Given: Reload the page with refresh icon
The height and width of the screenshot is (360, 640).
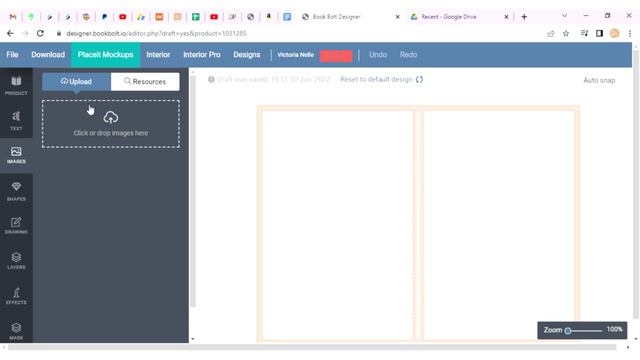Looking at the screenshot, I should click(40, 33).
